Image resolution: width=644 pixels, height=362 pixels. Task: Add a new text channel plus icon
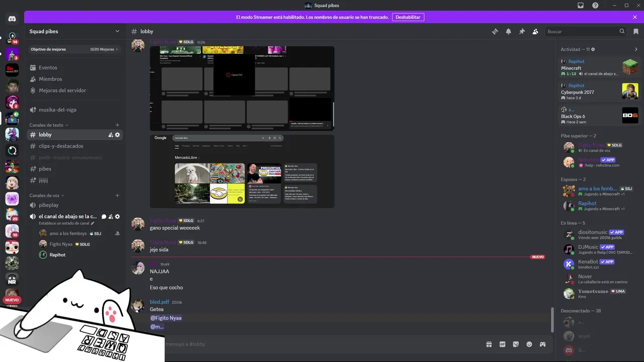pyautogui.click(x=117, y=125)
